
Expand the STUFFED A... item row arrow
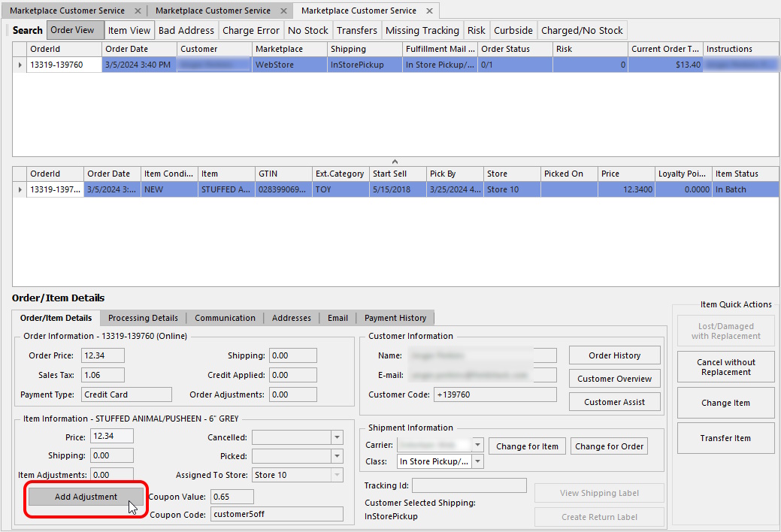tap(20, 190)
